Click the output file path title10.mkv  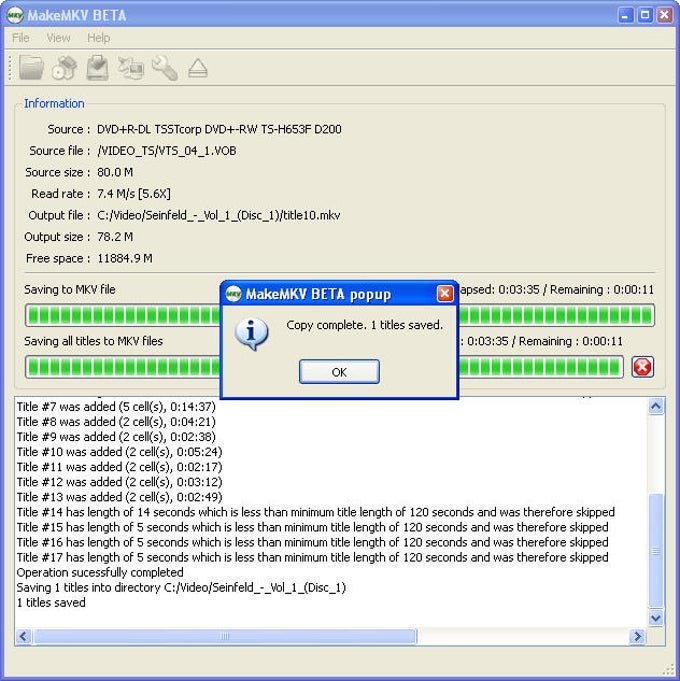(x=218, y=215)
